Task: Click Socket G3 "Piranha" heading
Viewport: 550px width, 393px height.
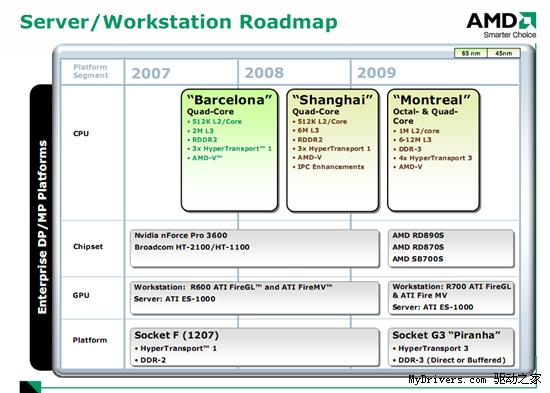Action: [x=446, y=335]
